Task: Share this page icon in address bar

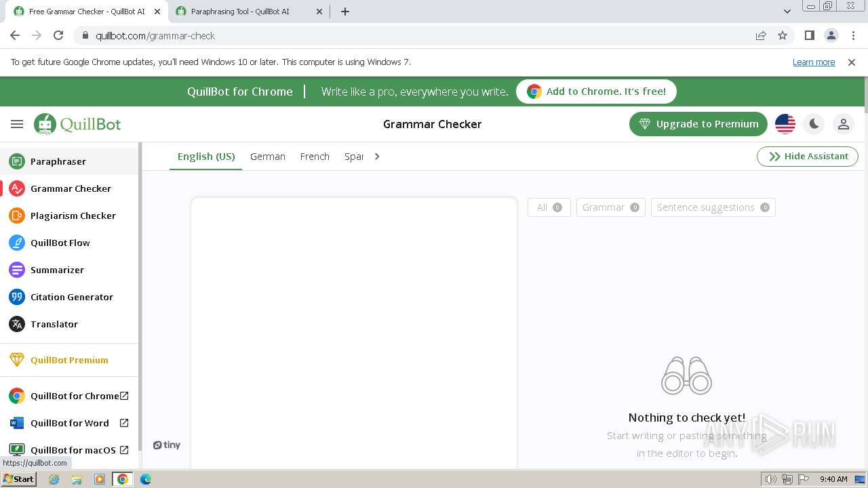Action: pyautogui.click(x=761, y=36)
